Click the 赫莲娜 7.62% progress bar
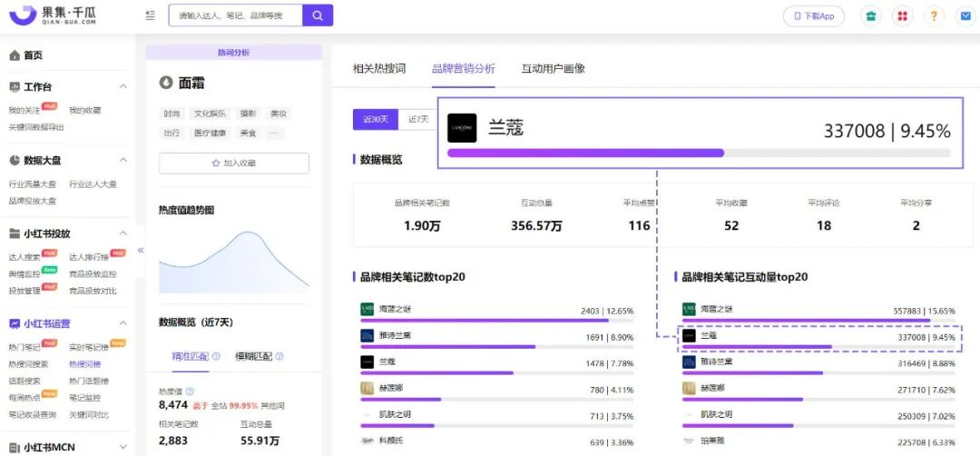This screenshot has width=980, height=456. pyautogui.click(x=818, y=399)
